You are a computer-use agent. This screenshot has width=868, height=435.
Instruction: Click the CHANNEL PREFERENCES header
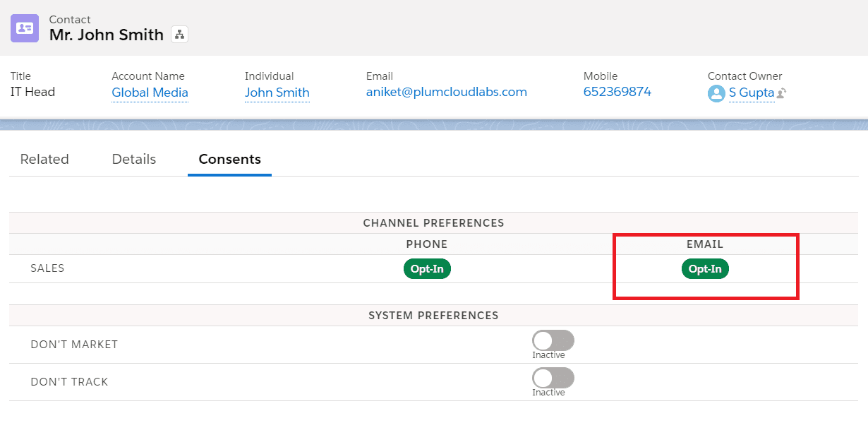434,223
